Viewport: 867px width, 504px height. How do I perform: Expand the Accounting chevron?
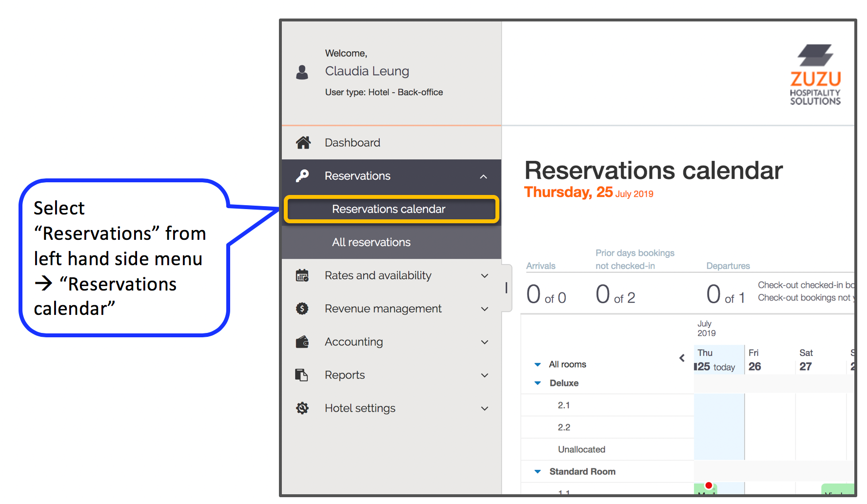[x=485, y=342]
